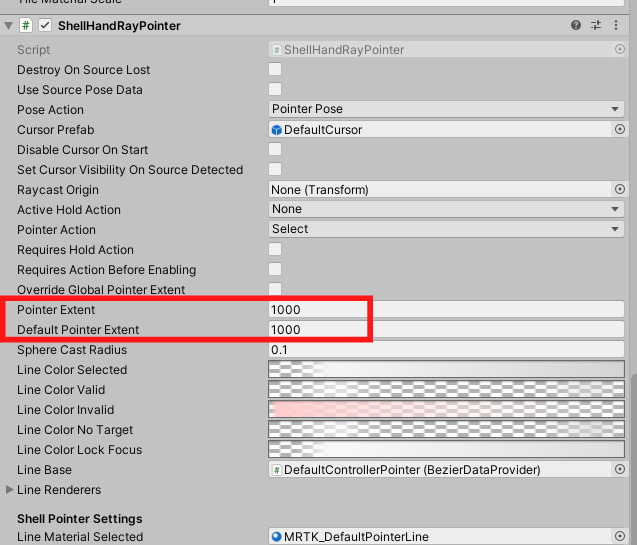Click the ShellHandRayPointer component title
This screenshot has height=545, width=637.
[x=119, y=26]
